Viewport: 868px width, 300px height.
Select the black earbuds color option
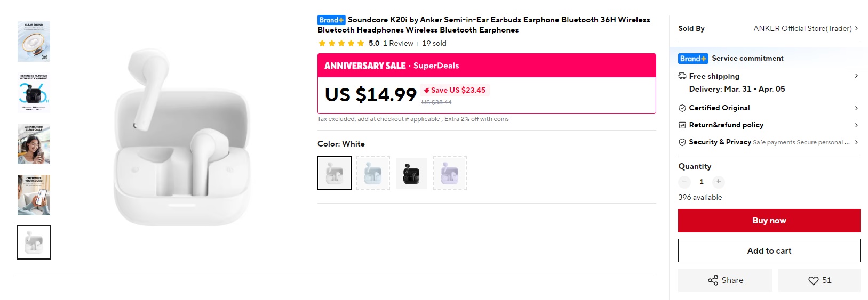[x=411, y=173]
